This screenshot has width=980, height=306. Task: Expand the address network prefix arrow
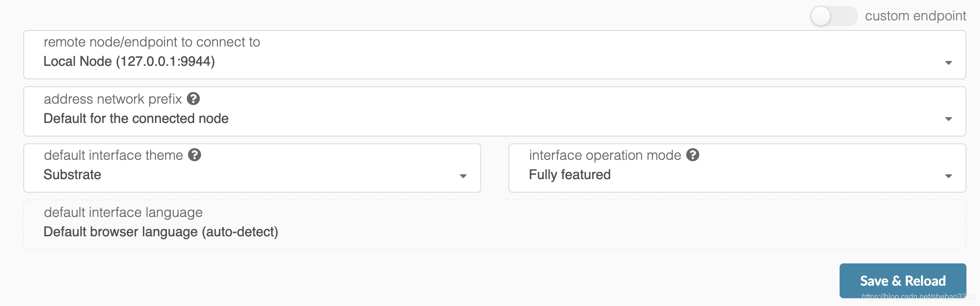coord(949,119)
